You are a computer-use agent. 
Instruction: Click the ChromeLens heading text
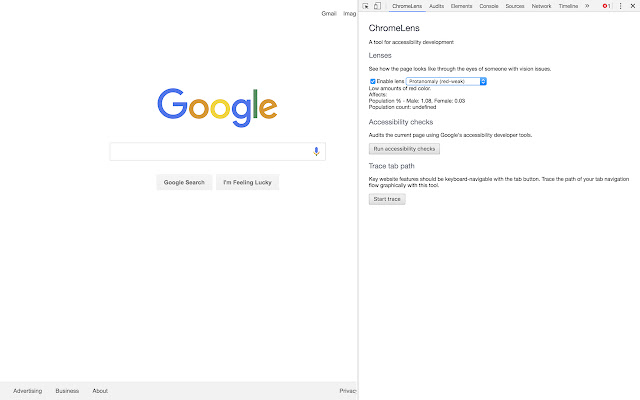coord(394,28)
